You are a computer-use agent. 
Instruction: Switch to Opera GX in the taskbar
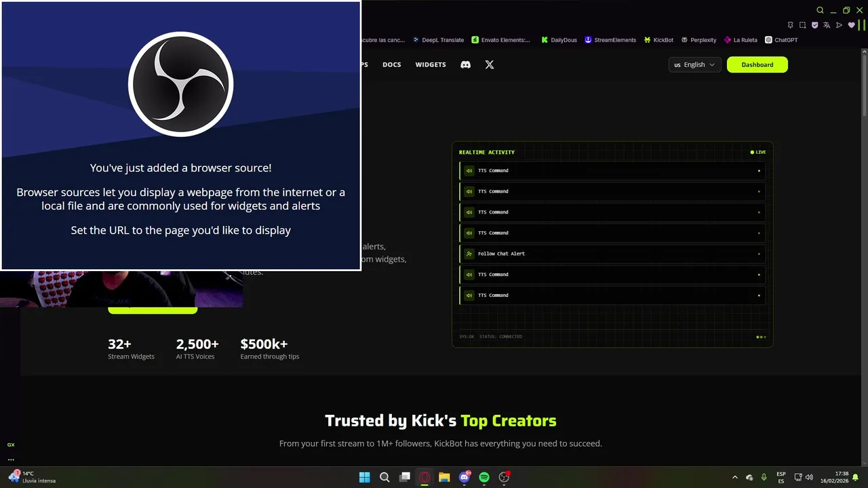(x=425, y=477)
